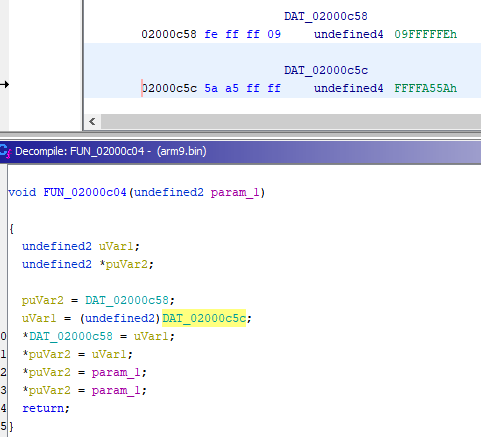
Task: Click address 02000c58 in listing
Action: [169, 34]
